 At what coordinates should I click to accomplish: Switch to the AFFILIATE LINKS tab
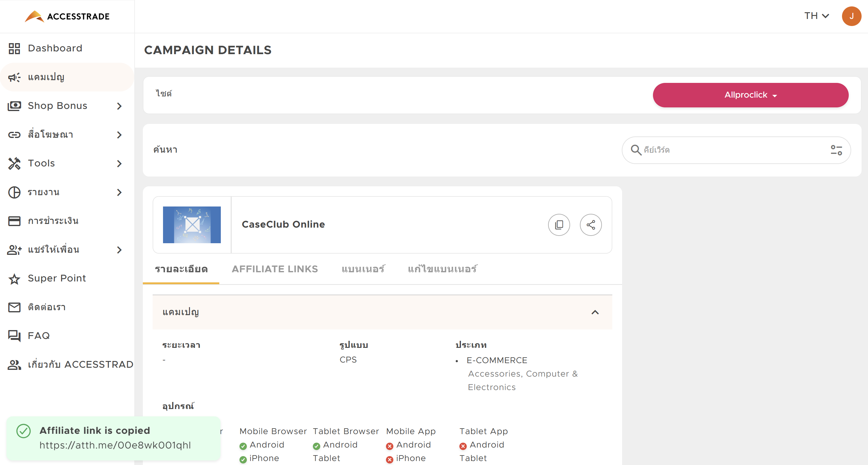pyautogui.click(x=275, y=269)
